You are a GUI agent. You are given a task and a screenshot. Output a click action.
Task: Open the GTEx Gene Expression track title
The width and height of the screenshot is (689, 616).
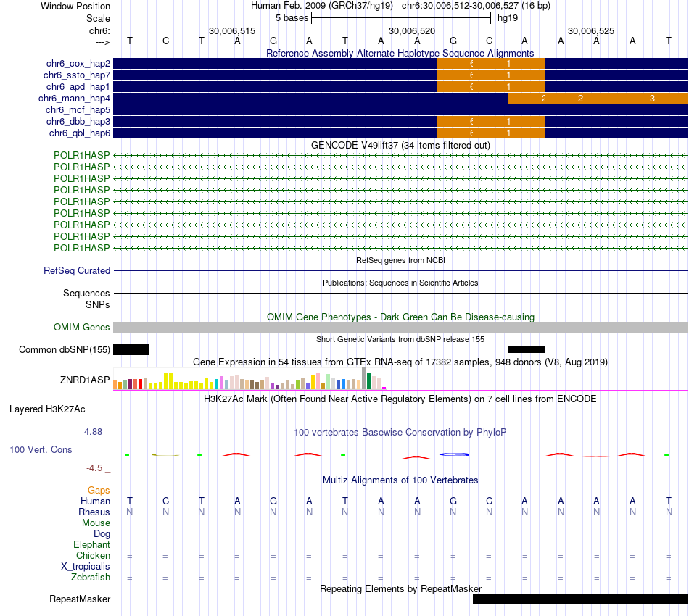pos(400,362)
